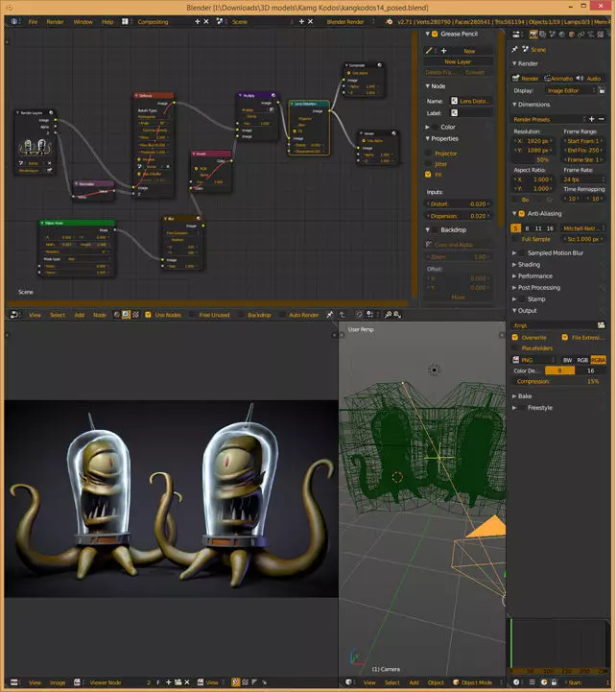Toggle the Overwrite checkbox
Image resolution: width=616 pixels, height=692 pixels.
515,337
